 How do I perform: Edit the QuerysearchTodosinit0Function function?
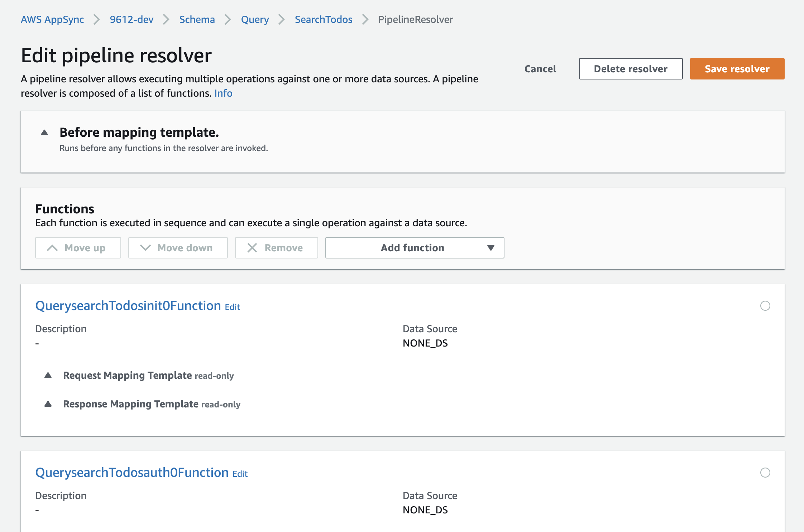point(232,307)
